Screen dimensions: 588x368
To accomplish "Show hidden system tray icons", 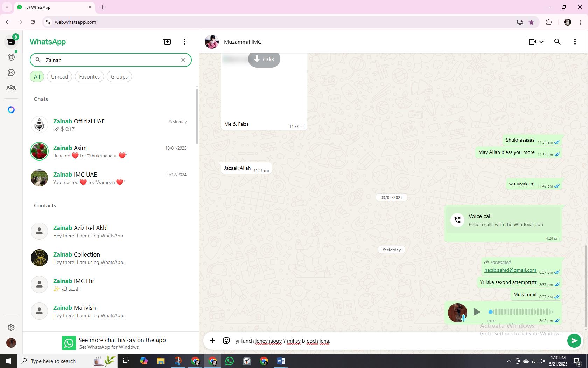I will [x=509, y=361].
